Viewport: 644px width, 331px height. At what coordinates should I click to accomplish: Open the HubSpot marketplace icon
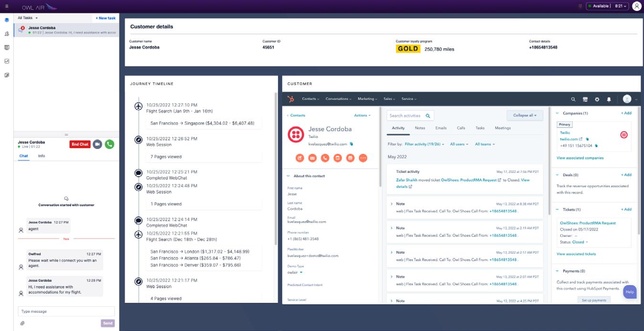pyautogui.click(x=585, y=99)
